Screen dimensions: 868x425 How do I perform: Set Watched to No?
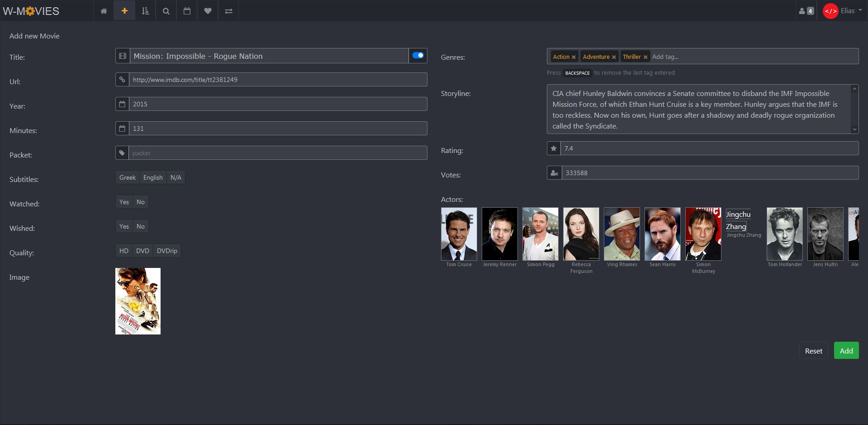coord(141,202)
